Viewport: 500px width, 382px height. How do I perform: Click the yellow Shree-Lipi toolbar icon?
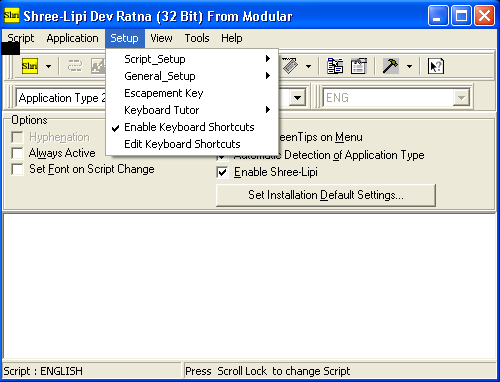click(x=30, y=66)
